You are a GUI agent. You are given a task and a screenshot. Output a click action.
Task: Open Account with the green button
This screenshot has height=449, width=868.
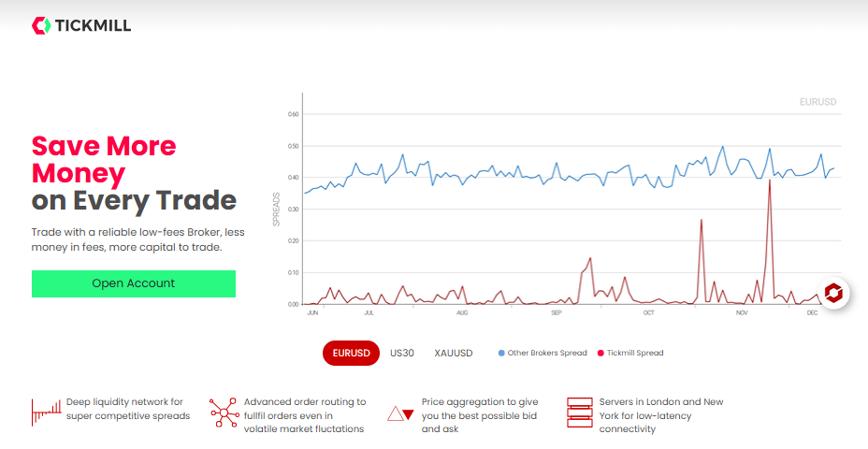tap(134, 283)
